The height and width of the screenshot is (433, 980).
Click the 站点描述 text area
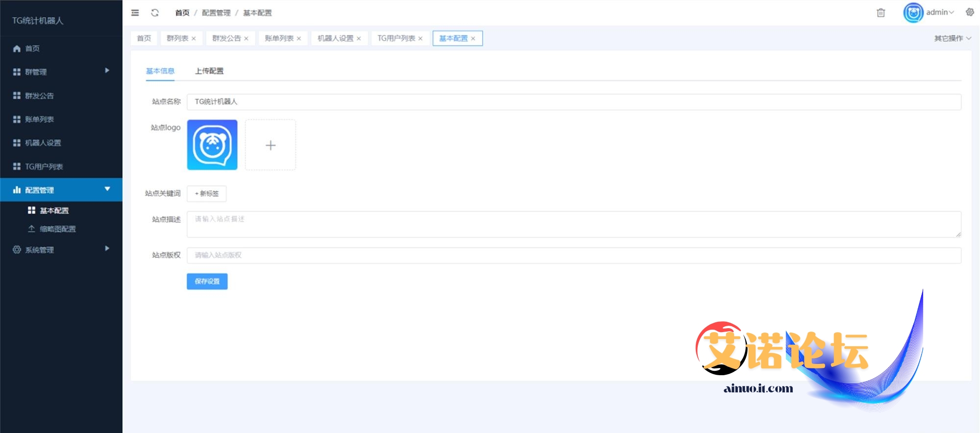(573, 224)
